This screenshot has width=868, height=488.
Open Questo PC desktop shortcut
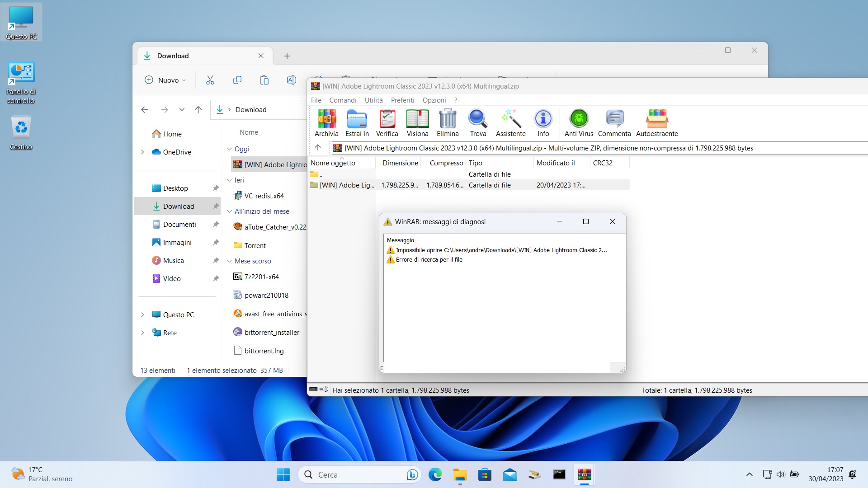pos(21,23)
